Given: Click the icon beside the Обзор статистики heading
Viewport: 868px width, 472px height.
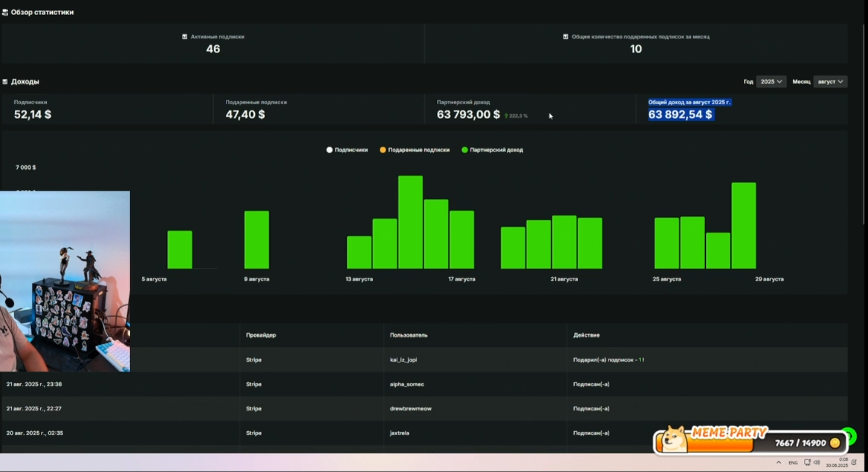Looking at the screenshot, I should (5, 12).
